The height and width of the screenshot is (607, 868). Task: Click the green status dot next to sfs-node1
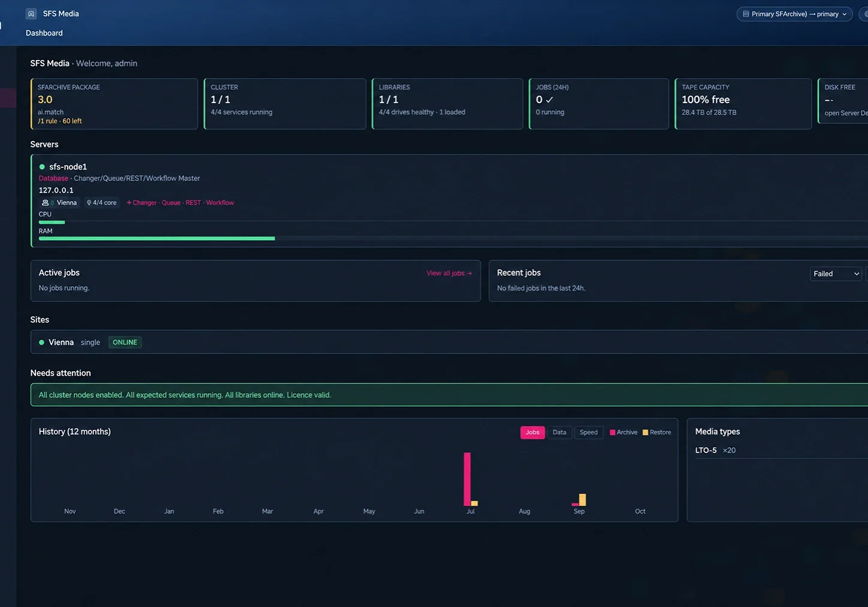click(42, 167)
